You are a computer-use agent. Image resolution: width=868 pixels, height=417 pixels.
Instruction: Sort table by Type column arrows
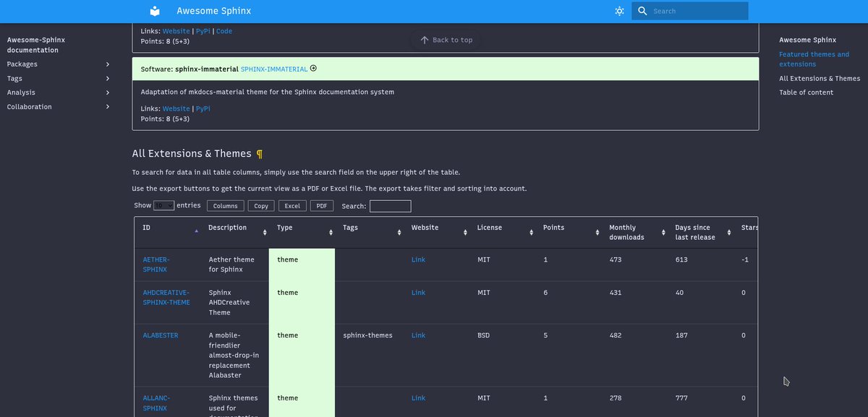pyautogui.click(x=331, y=232)
